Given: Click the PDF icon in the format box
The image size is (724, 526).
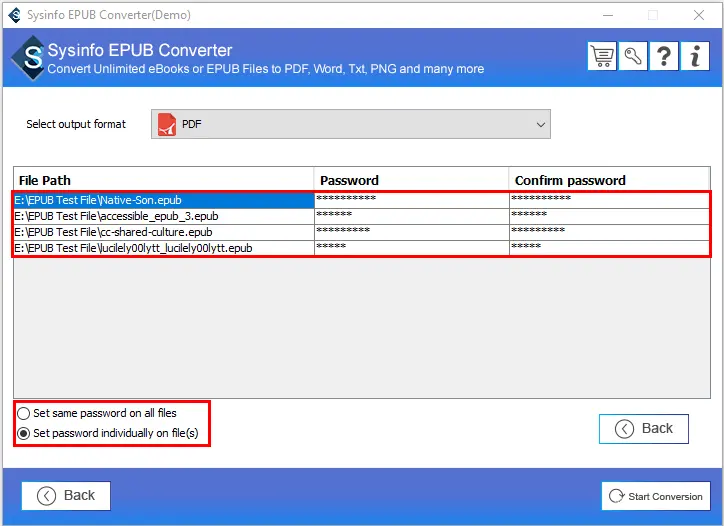Looking at the screenshot, I should coord(167,124).
